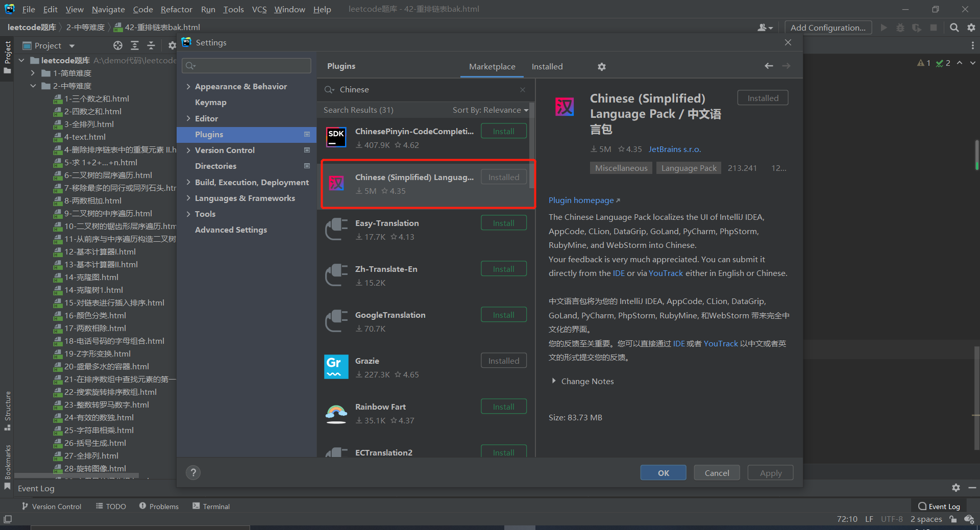Open the JetBrains s.r.o. vendor link
The height and width of the screenshot is (530, 980).
pos(674,149)
